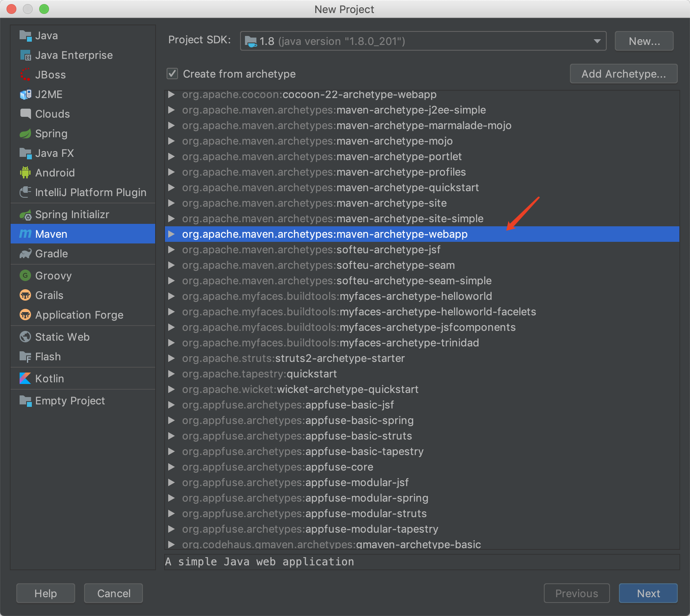Click the J2ME icon
690x616 pixels.
[x=25, y=94]
